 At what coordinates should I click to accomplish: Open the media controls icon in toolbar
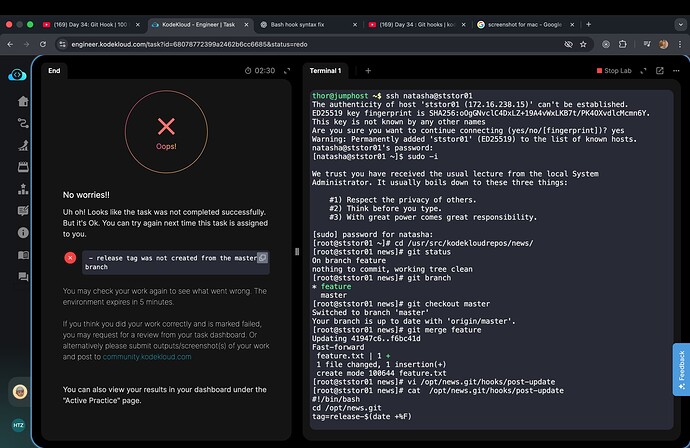(x=647, y=44)
